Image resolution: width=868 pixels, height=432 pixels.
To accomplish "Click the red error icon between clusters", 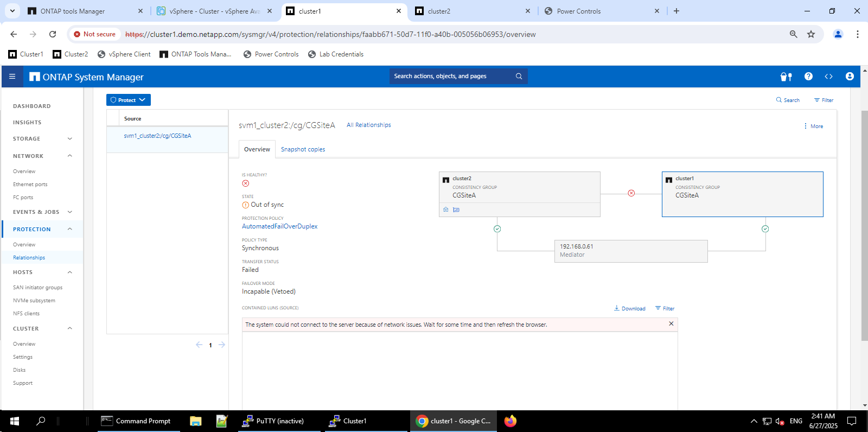I will coord(631,193).
